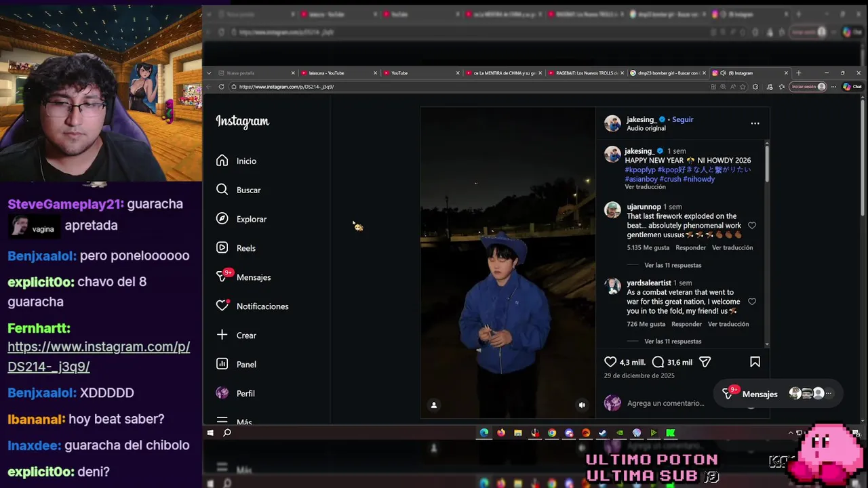The height and width of the screenshot is (488, 868).
Task: Show hidden system tray icons chevron
Action: point(791,432)
